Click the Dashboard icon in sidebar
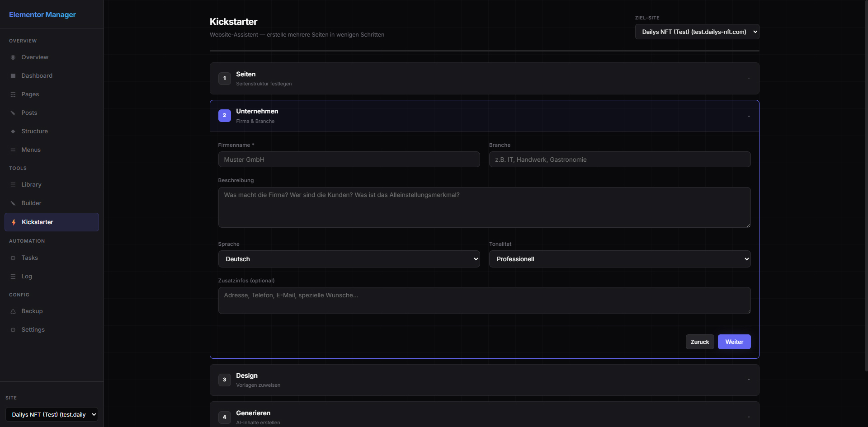The width and height of the screenshot is (868, 427). tap(13, 76)
